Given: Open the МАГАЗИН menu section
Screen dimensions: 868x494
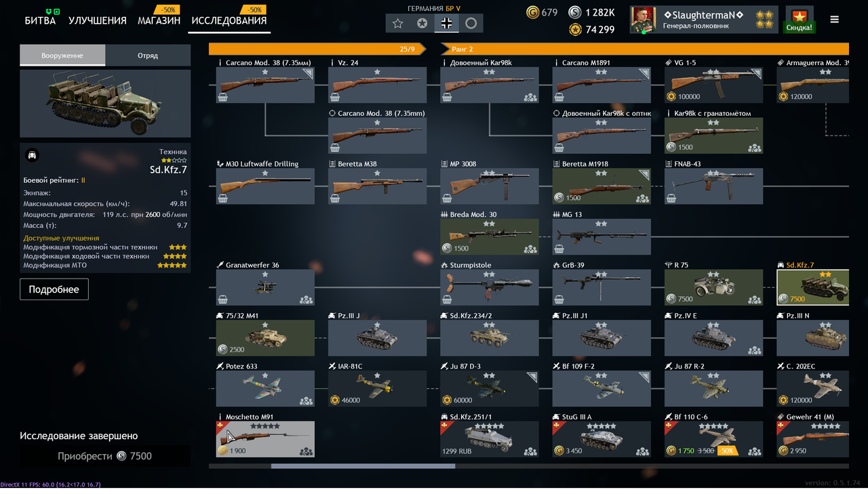Looking at the screenshot, I should [159, 20].
